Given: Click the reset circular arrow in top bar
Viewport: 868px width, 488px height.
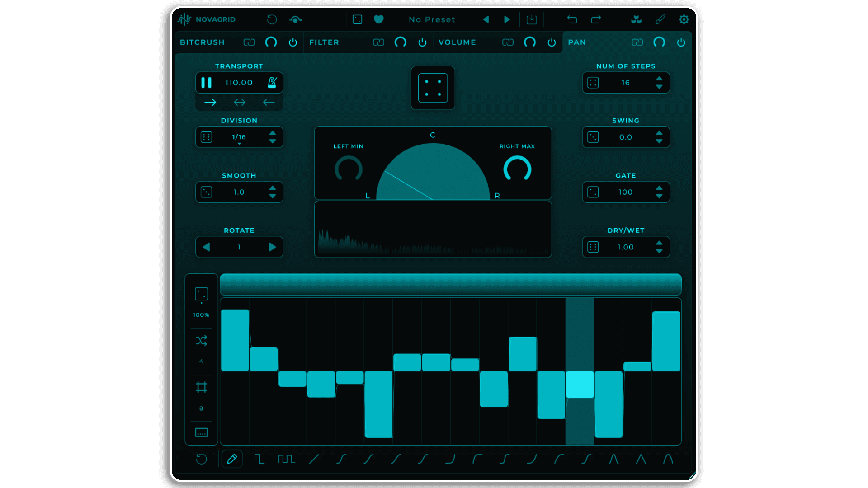Looking at the screenshot, I should (x=272, y=19).
